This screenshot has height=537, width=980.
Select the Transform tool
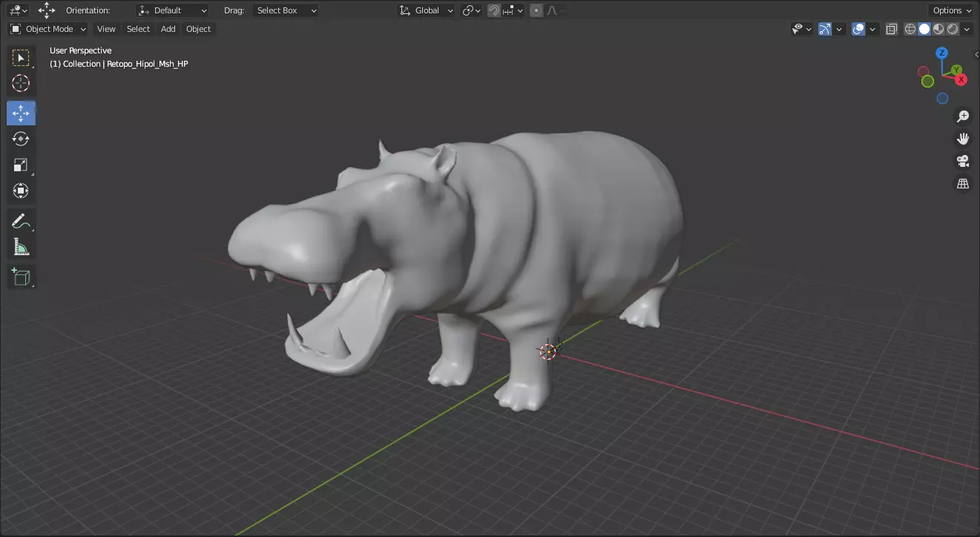tap(21, 191)
